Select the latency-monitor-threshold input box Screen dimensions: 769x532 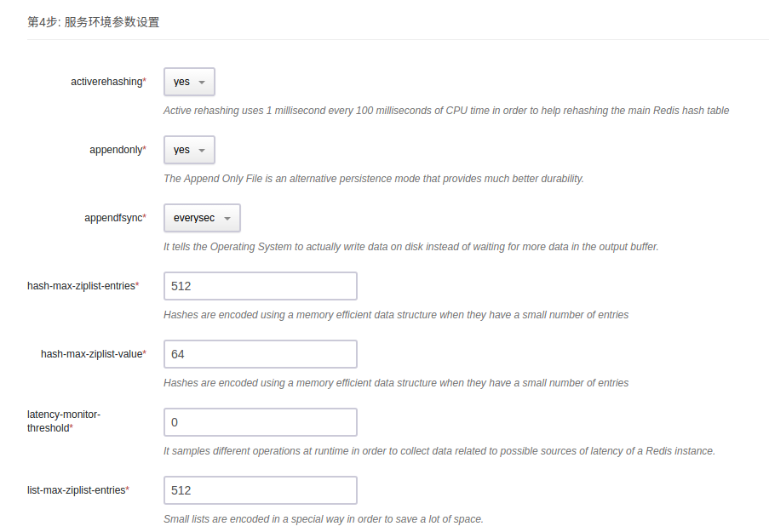(x=260, y=422)
